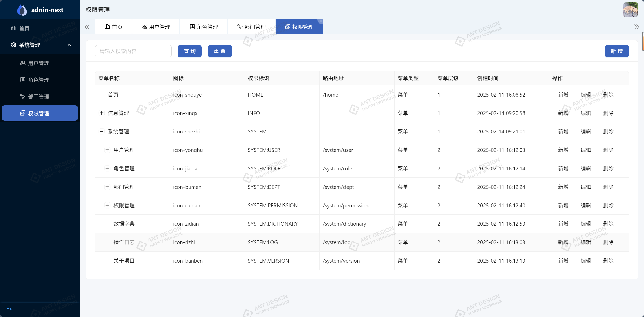Click the user avatar thumbnail

pos(630,10)
